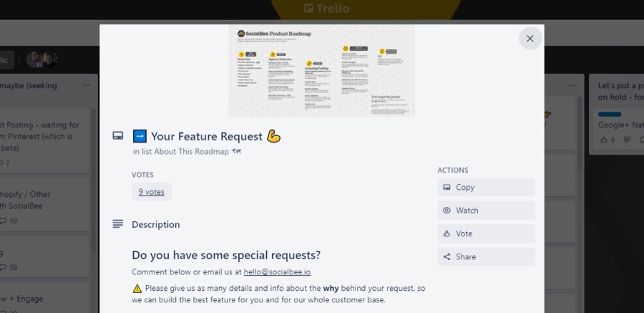Viewport: 644px width, 313px height.
Task: Click the warning triangle emoji in description
Action: tap(137, 289)
